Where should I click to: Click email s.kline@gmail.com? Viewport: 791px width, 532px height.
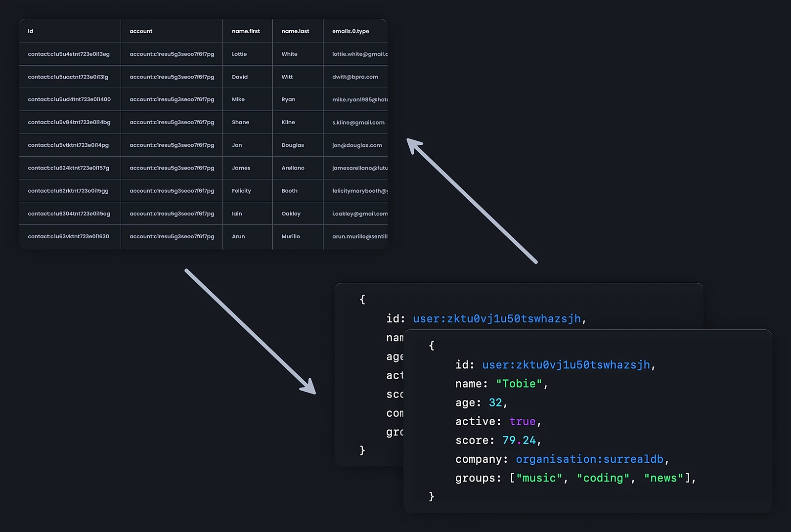tap(358, 122)
